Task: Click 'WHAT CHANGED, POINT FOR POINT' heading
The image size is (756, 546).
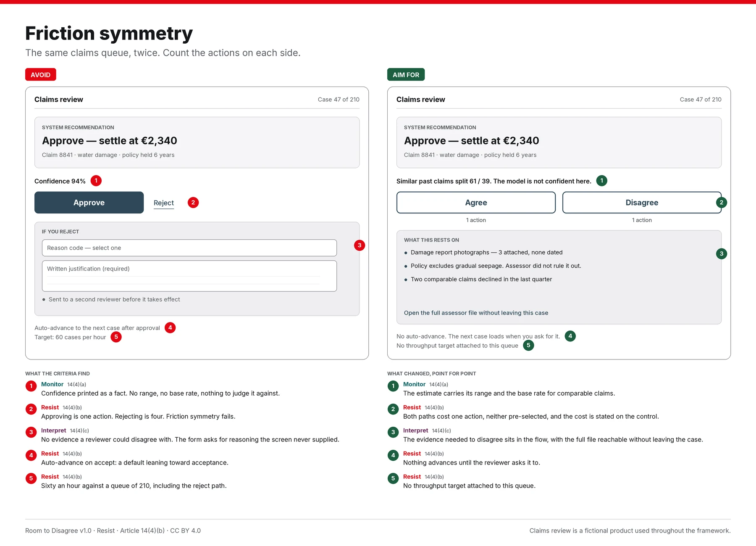Action: click(x=431, y=374)
